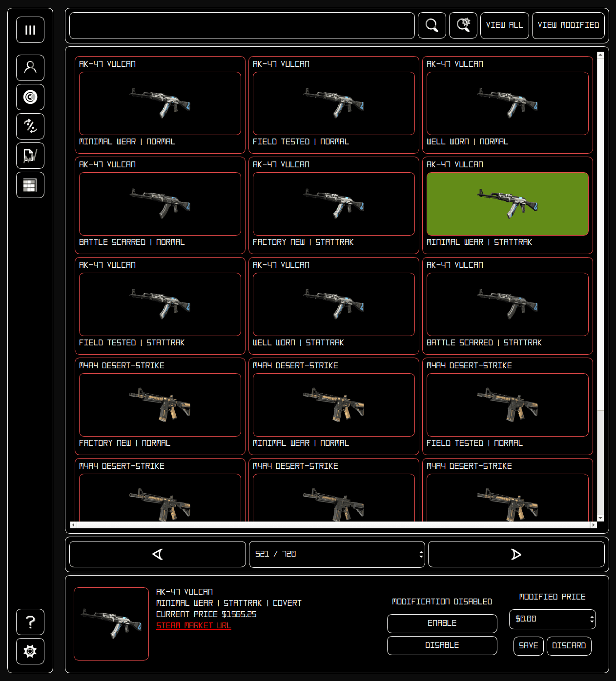
Task: Click the search text input field
Action: click(x=242, y=25)
